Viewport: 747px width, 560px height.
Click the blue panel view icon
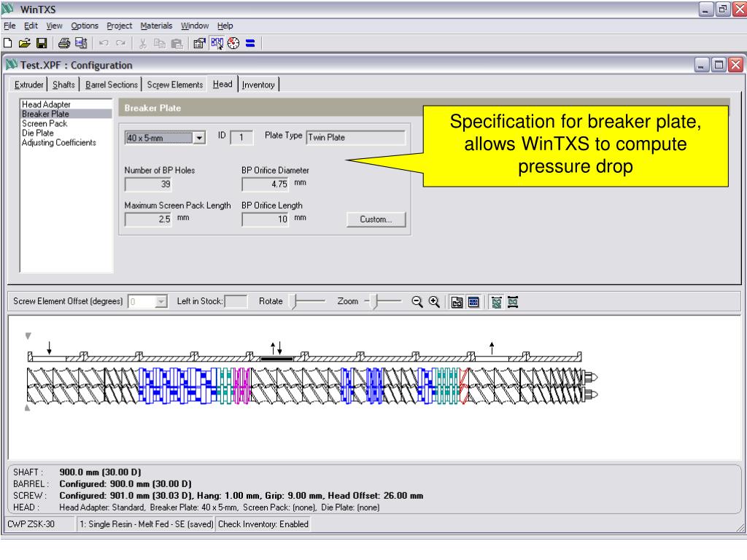pyautogui.click(x=473, y=302)
